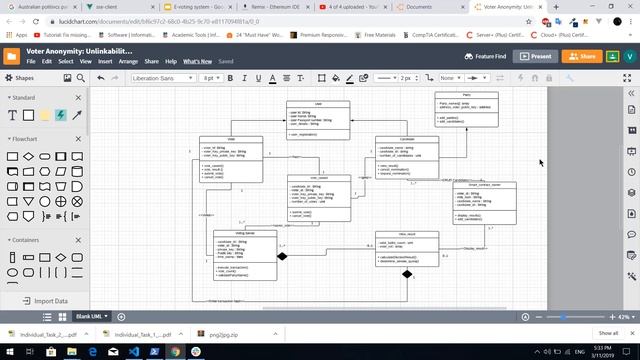Viewport: 640px width, 360px height.
Task: Open the Arrange menu
Action: (x=128, y=61)
